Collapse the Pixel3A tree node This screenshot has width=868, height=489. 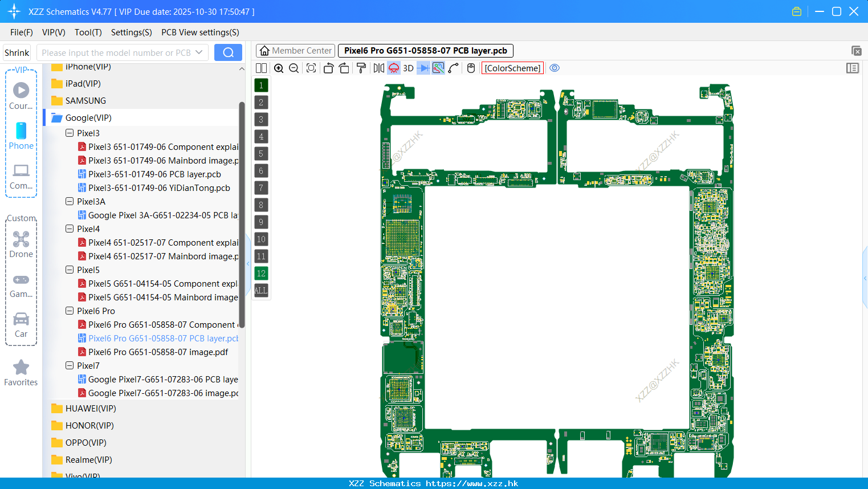click(x=70, y=201)
